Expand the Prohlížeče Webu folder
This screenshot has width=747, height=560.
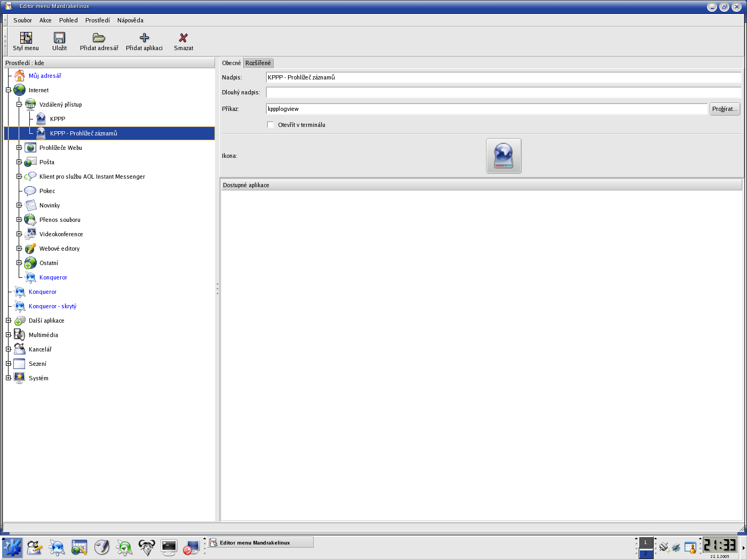click(19, 148)
